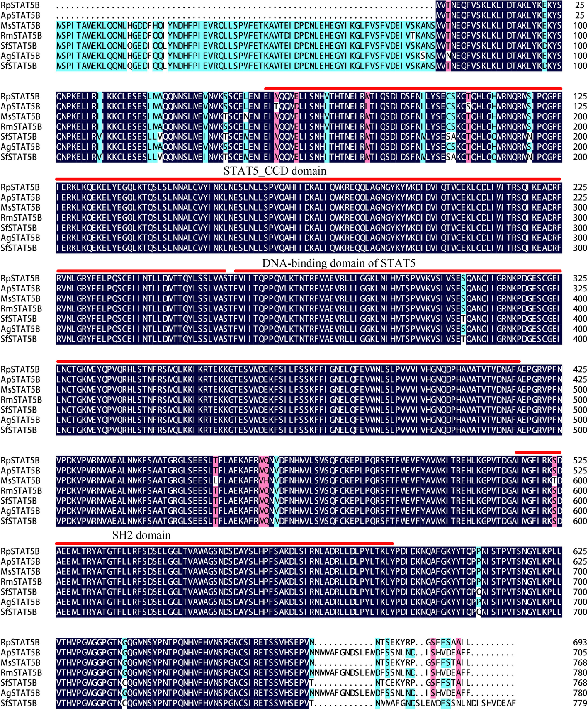
Task: Click 768 in the SfSTAT5B row
Action: pyautogui.click(x=580, y=683)
